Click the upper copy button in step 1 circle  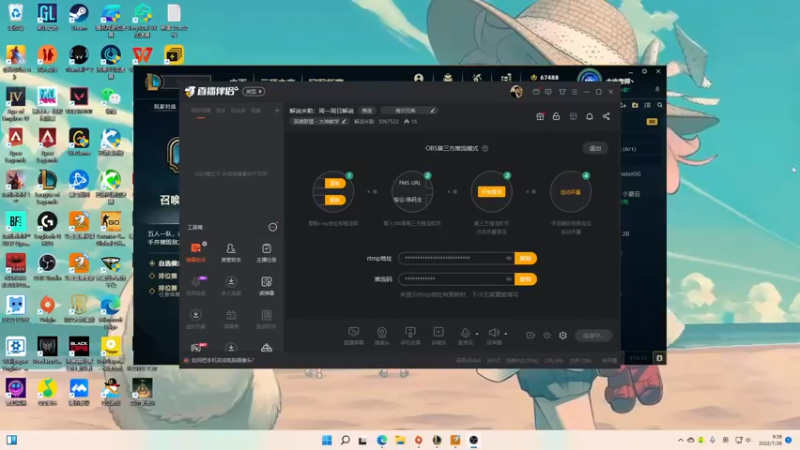335,183
